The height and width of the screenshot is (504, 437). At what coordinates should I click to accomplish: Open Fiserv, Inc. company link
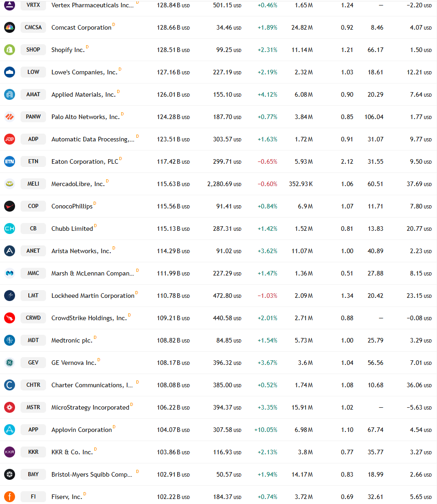(67, 497)
